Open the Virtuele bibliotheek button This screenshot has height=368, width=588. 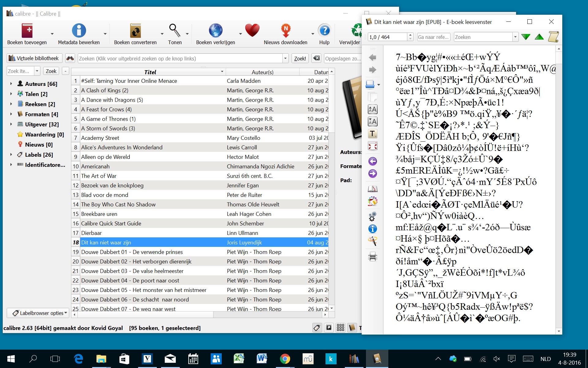coord(34,58)
